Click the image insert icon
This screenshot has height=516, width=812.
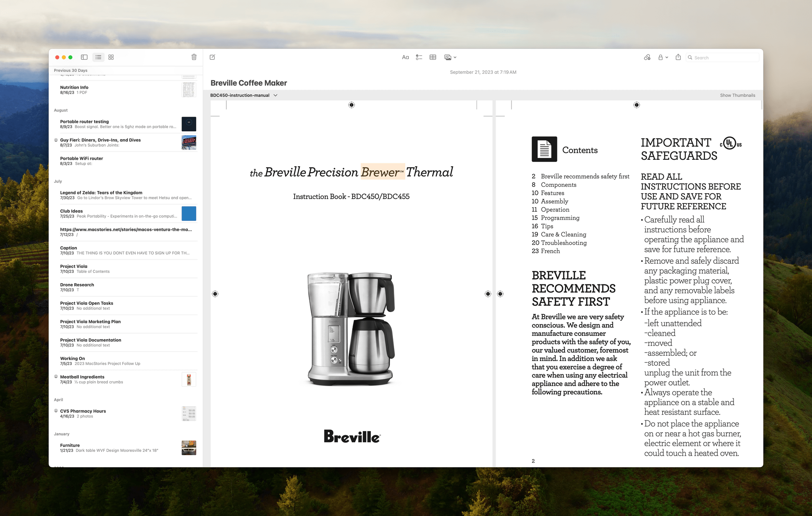click(447, 58)
